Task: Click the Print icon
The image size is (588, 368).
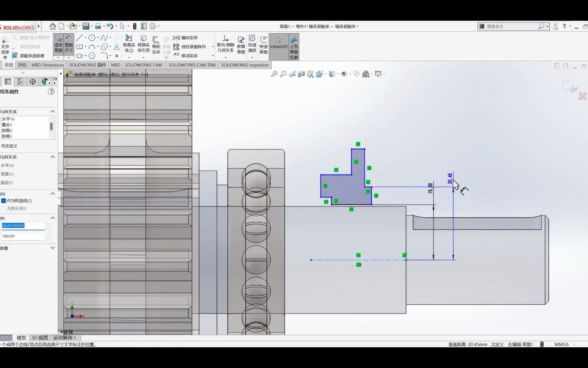Action: coord(98,26)
